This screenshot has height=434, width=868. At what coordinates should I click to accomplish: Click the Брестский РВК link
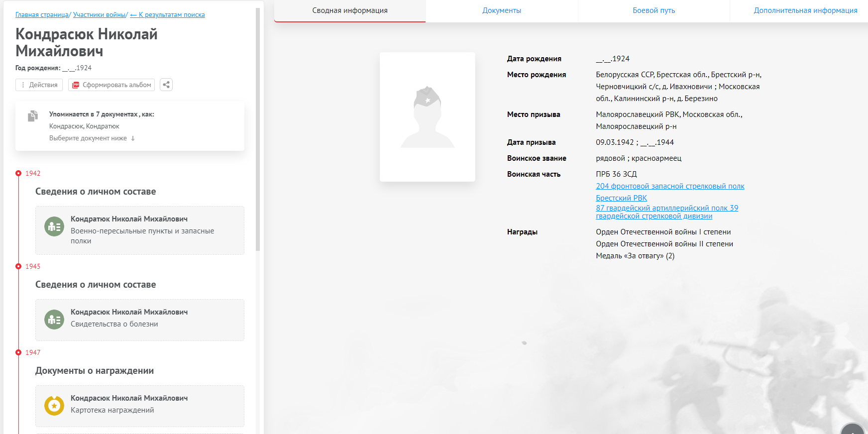(621, 198)
